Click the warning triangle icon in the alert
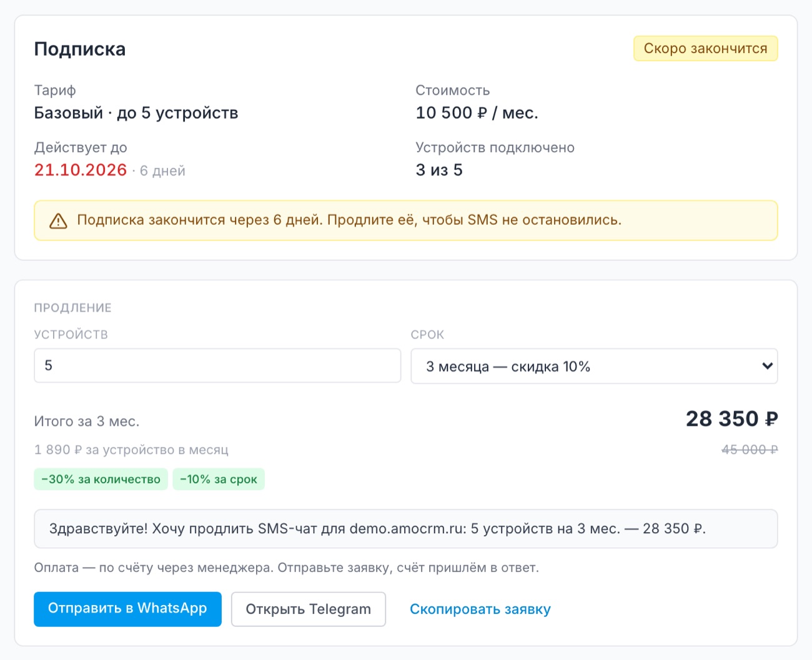The height and width of the screenshot is (660, 812). pos(58,220)
